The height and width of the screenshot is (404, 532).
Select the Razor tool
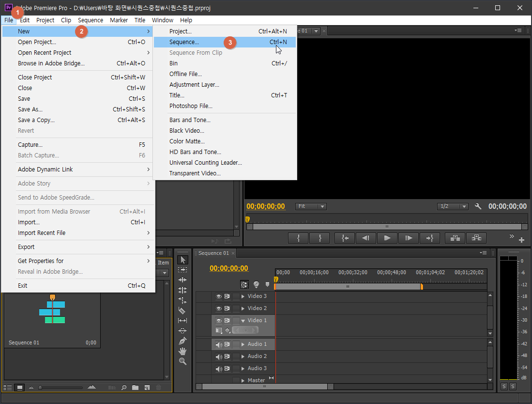[182, 311]
